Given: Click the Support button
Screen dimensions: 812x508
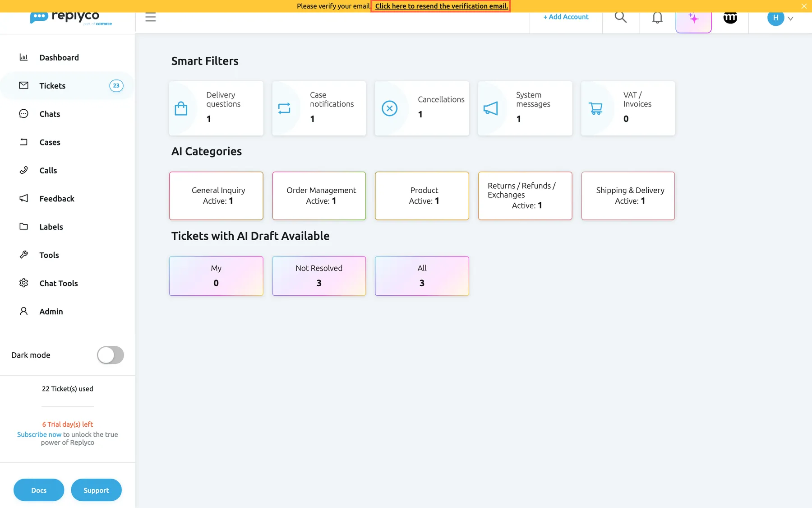Looking at the screenshot, I should point(96,490).
